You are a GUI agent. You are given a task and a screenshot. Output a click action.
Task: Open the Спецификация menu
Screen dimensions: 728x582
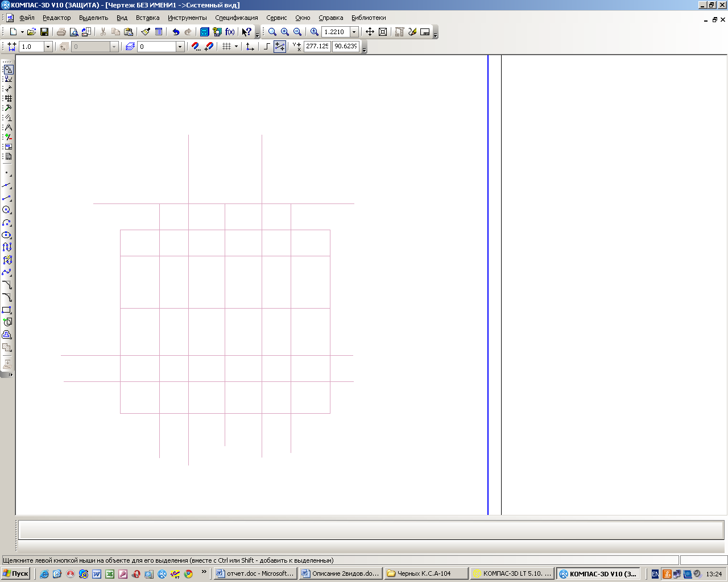click(237, 18)
